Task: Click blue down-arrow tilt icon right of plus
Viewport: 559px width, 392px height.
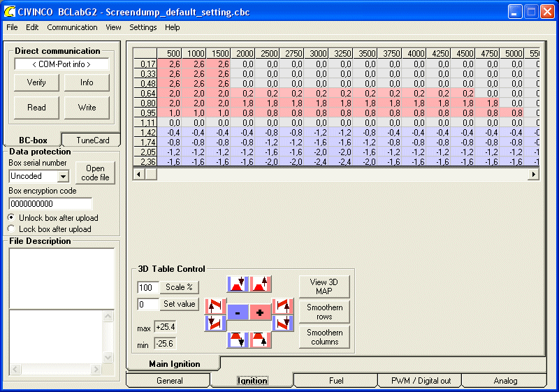Action: point(283,323)
